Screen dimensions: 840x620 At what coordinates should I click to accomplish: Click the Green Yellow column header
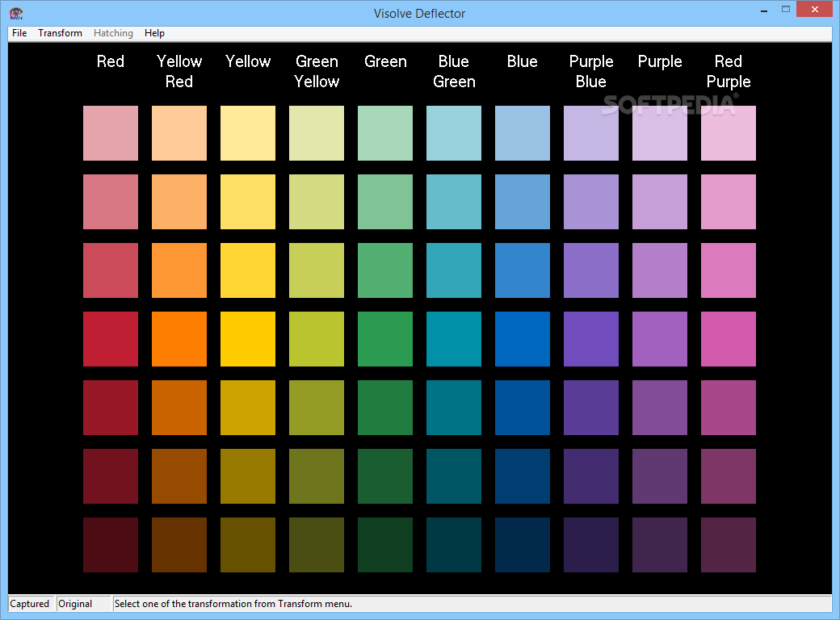(x=317, y=71)
